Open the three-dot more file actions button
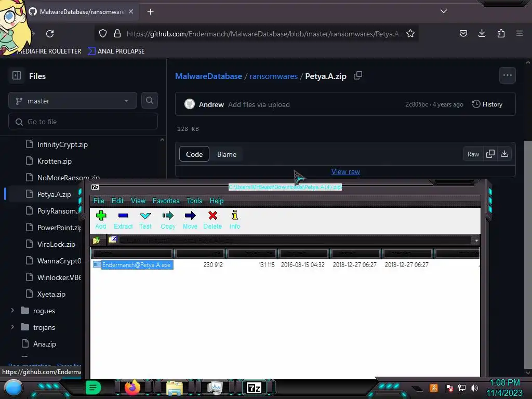The width and height of the screenshot is (532, 399). tap(508, 75)
